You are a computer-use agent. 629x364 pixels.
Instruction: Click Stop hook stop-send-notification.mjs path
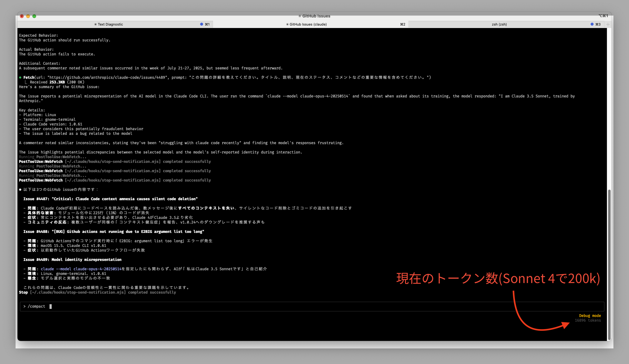coord(78,292)
